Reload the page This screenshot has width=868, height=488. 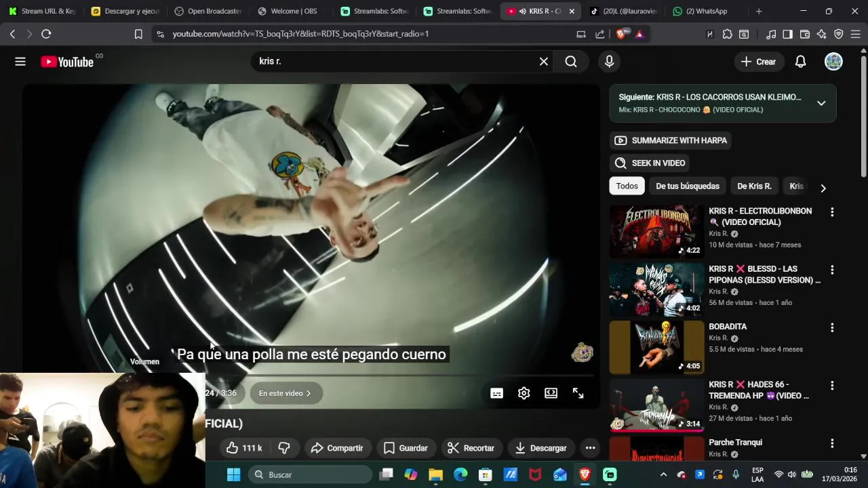click(x=46, y=34)
